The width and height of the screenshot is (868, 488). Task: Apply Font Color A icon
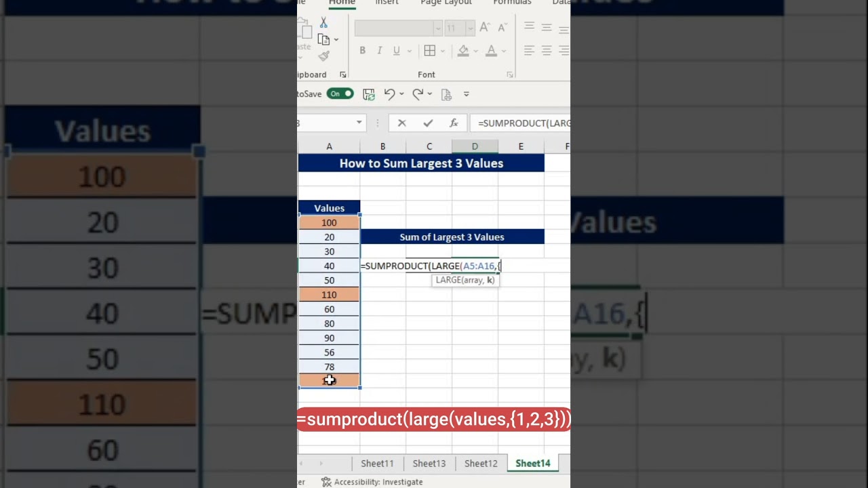point(491,51)
